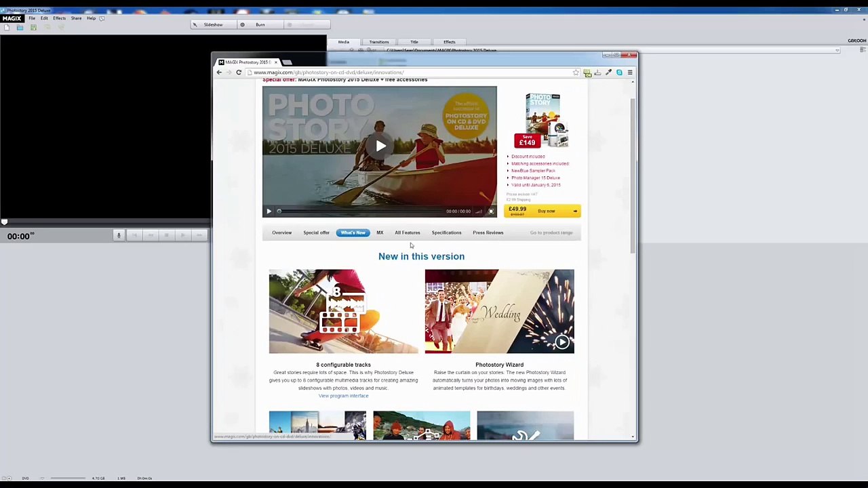Click the promo video progress bar
The height and width of the screenshot is (488, 868).
(359, 211)
